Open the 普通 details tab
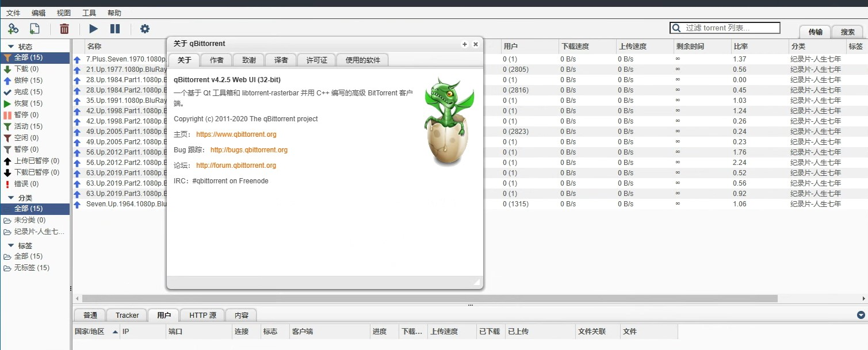 pos(90,315)
